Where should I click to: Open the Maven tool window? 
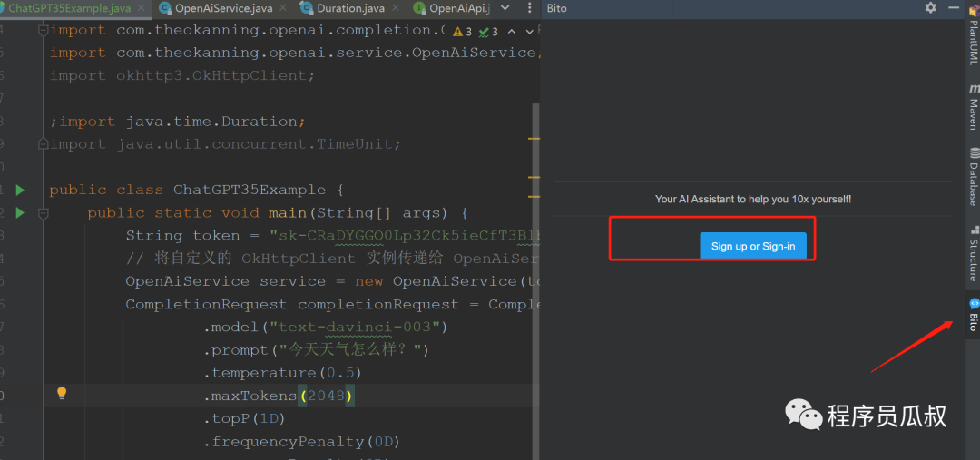point(973,106)
